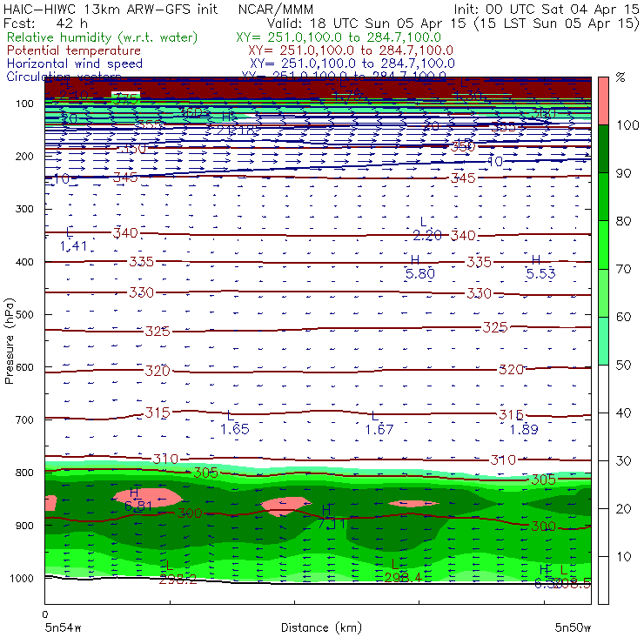Click the 'Distance (km)' horizontal axis title
The image size is (644, 644).
click(x=321, y=627)
